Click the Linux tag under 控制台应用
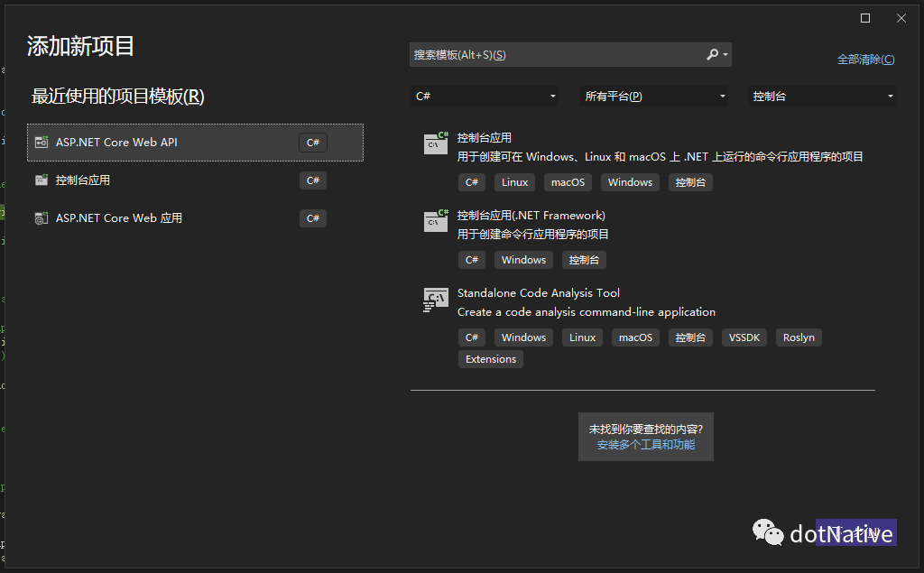Screen dimensions: 924x573 [514, 182]
